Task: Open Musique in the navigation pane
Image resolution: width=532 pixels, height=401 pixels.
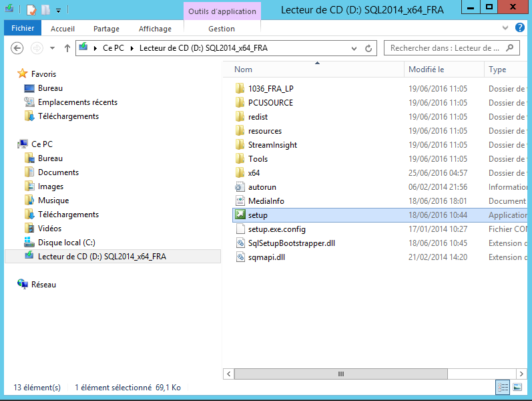Action: point(53,200)
